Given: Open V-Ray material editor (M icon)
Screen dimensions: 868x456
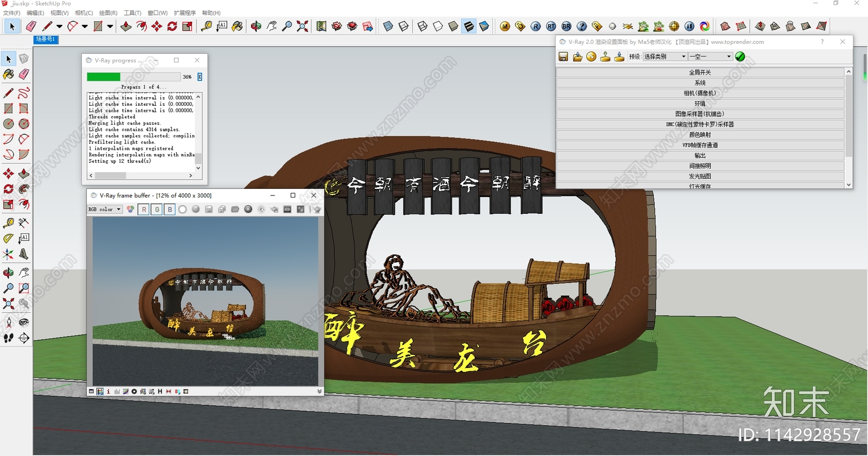Looking at the screenshot, I should 505,26.
